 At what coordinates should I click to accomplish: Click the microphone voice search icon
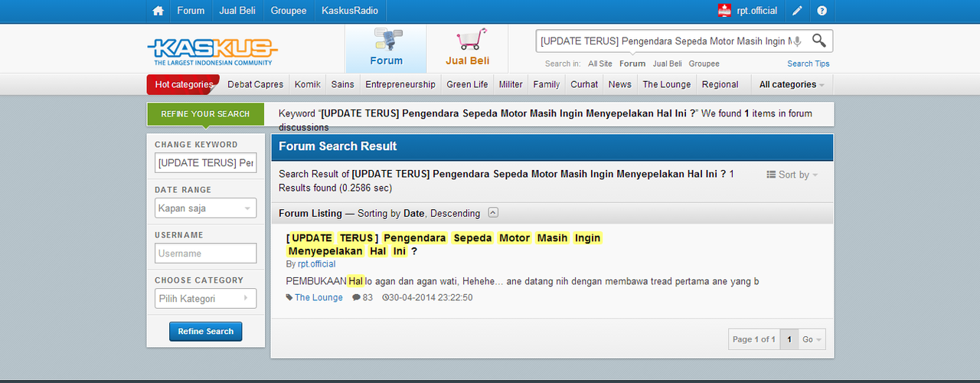point(797,41)
